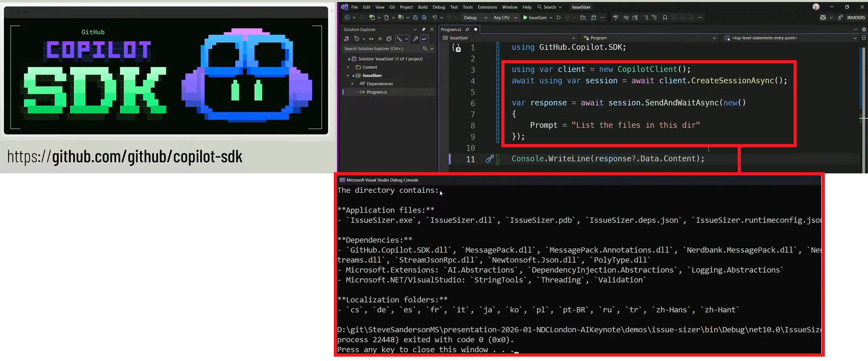Collapse the IssueSizer project node
868x361 pixels.
click(348, 76)
